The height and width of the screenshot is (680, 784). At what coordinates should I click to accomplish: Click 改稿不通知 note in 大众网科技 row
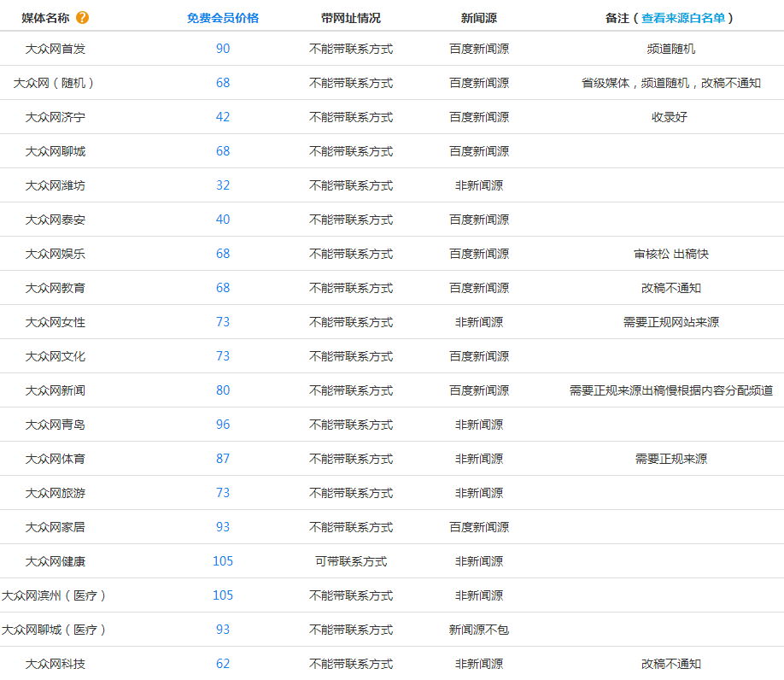coord(671,664)
